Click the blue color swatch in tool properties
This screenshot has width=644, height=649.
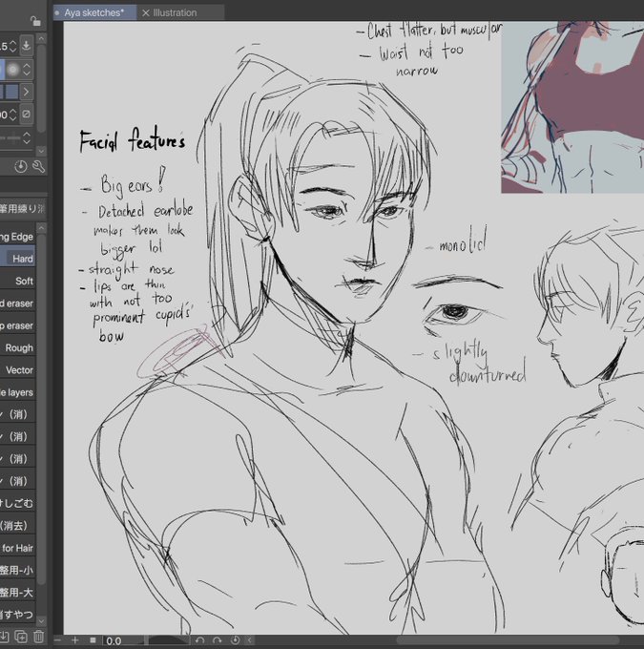(x=11, y=92)
